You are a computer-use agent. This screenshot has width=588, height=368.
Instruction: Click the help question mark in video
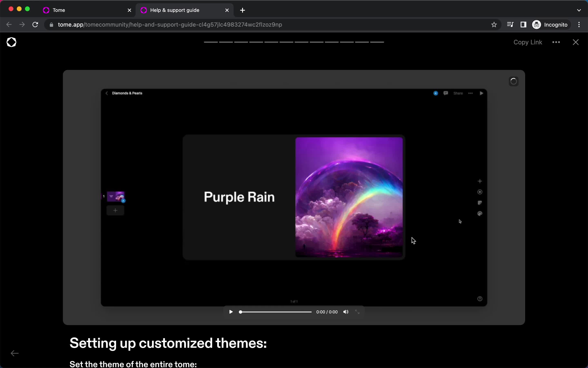480,299
